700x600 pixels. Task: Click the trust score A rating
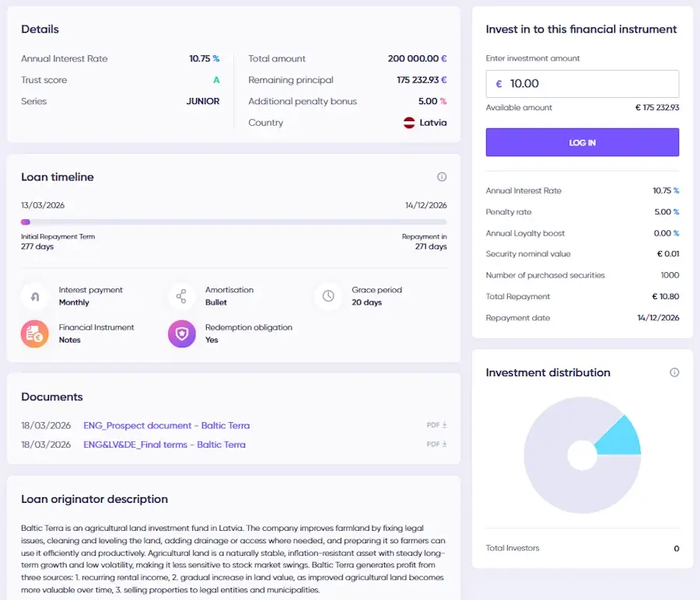[x=216, y=80]
